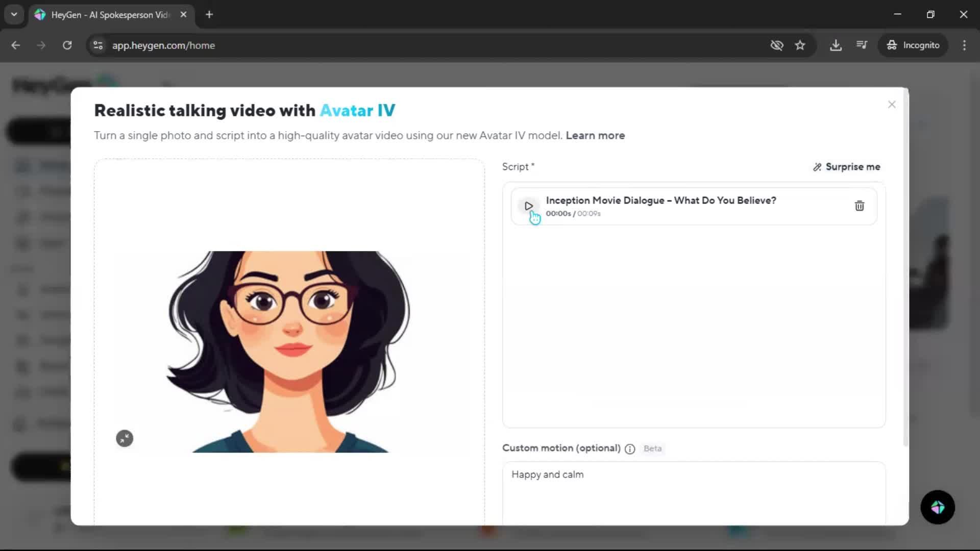Close the Avatar IV dialog
Viewport: 980px width, 551px height.
click(x=891, y=105)
